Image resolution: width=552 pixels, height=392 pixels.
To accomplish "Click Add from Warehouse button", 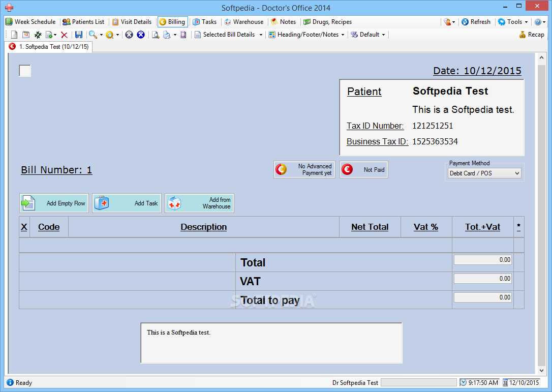I will pyautogui.click(x=200, y=203).
